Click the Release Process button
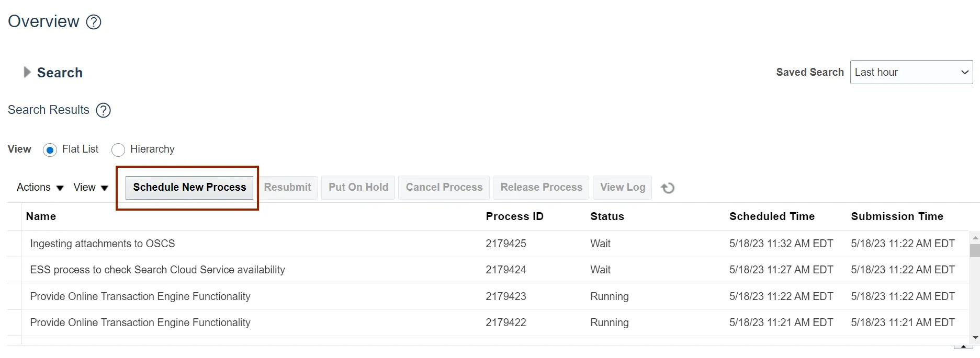Viewport: 980px width, 358px height. (541, 187)
